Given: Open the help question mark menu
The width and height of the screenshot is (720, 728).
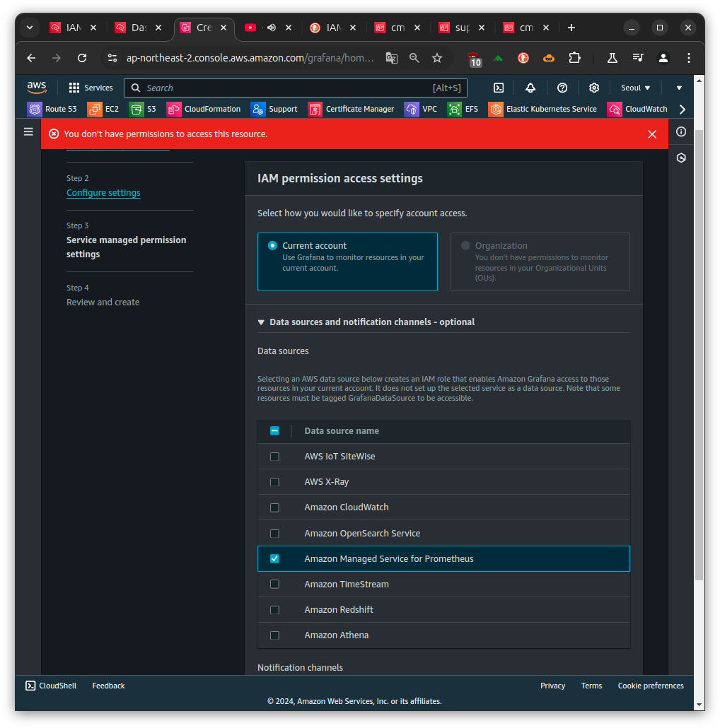Looking at the screenshot, I should pos(562,88).
